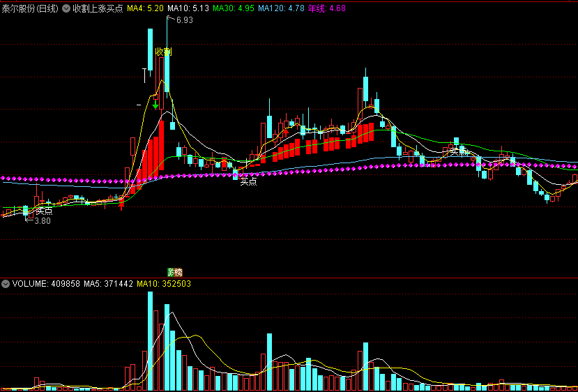The image size is (578, 392).
Task: Open the indicator dropdown beside 收割上涨买点
Action: click(x=66, y=8)
